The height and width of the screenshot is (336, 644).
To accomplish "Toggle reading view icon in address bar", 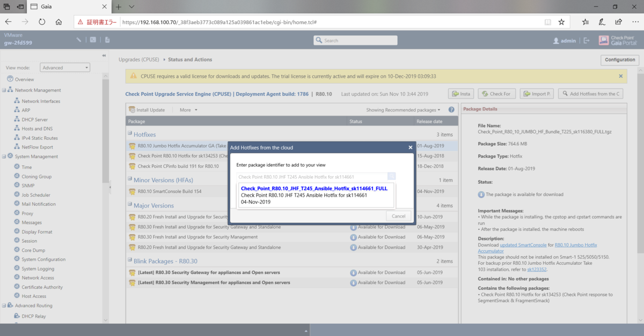I will point(547,22).
